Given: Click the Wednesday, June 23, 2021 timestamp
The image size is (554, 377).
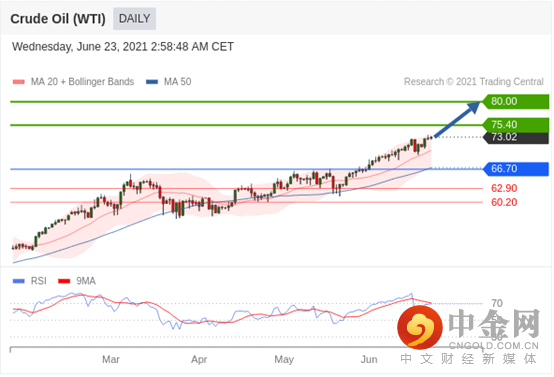Looking at the screenshot, I should (x=123, y=47).
